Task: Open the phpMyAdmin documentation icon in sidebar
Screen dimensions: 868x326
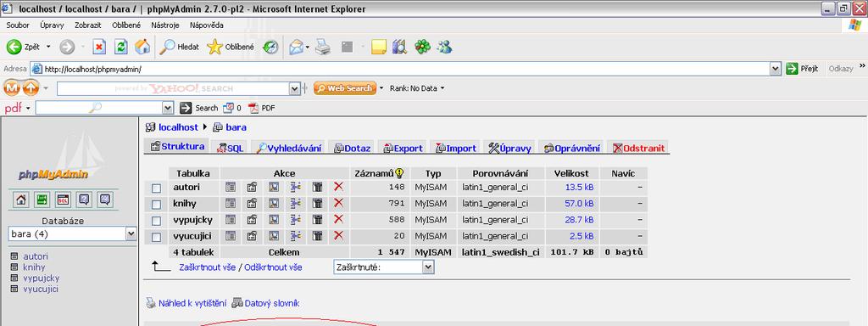Action: tap(84, 200)
